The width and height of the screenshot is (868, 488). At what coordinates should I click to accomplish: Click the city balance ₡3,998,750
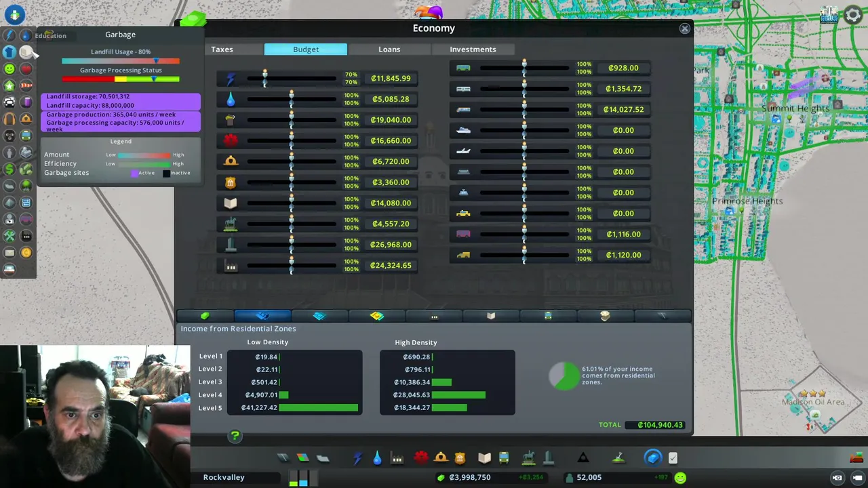coord(470,478)
